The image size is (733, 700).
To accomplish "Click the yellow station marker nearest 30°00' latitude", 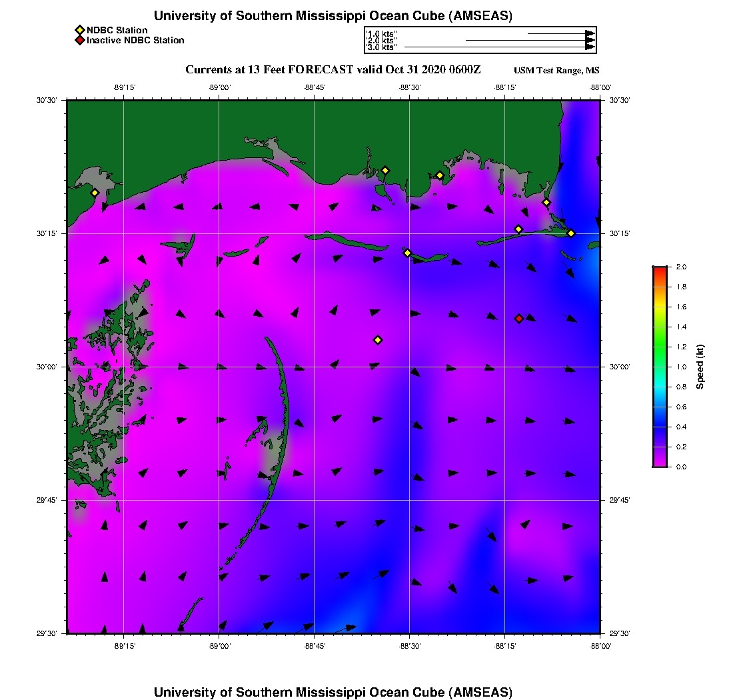I will point(378,340).
